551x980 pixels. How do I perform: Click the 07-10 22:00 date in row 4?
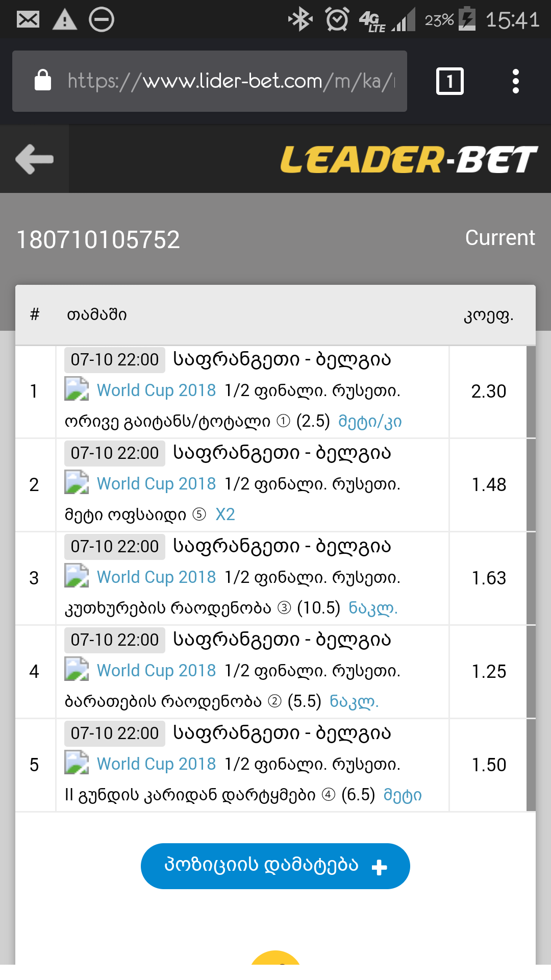point(115,640)
